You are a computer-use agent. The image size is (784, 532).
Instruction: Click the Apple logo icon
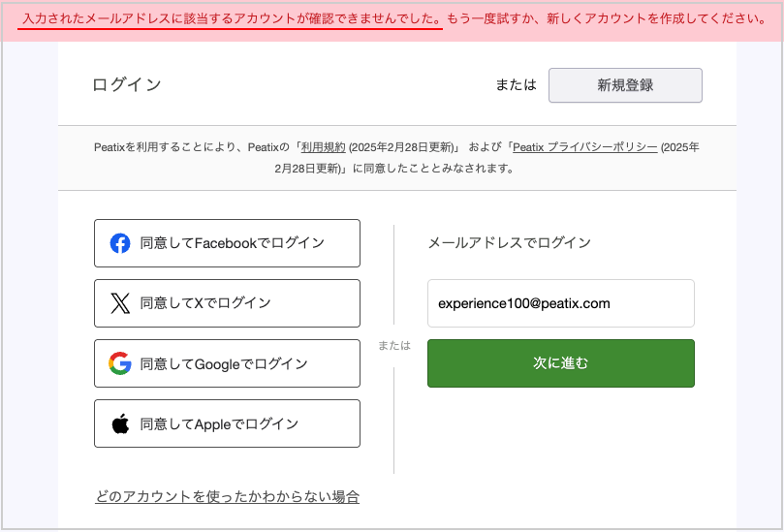pyautogui.click(x=120, y=423)
